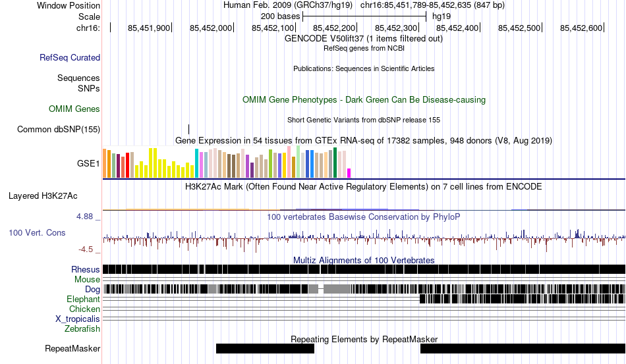Click the Multiz Alignments of 100 Vertebrates title

pyautogui.click(x=364, y=261)
